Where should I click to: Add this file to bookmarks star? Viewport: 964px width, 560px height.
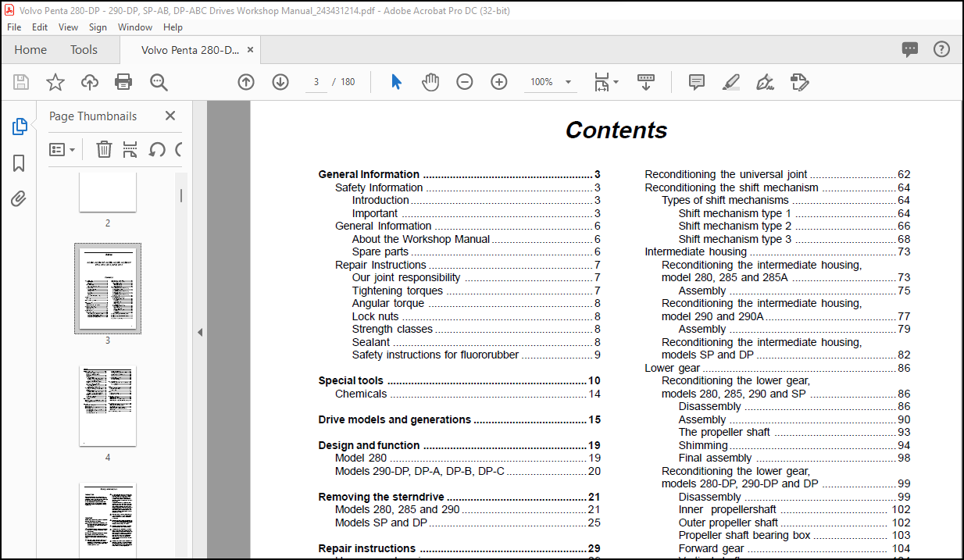(55, 82)
